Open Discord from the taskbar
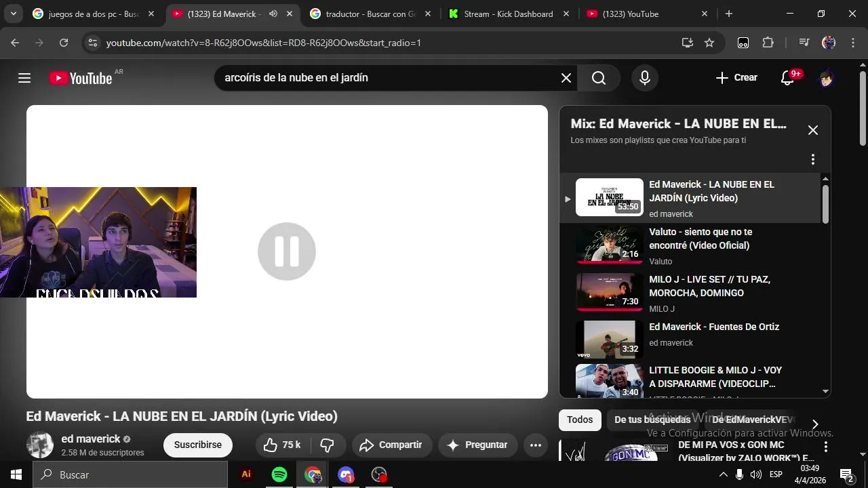 click(x=346, y=474)
